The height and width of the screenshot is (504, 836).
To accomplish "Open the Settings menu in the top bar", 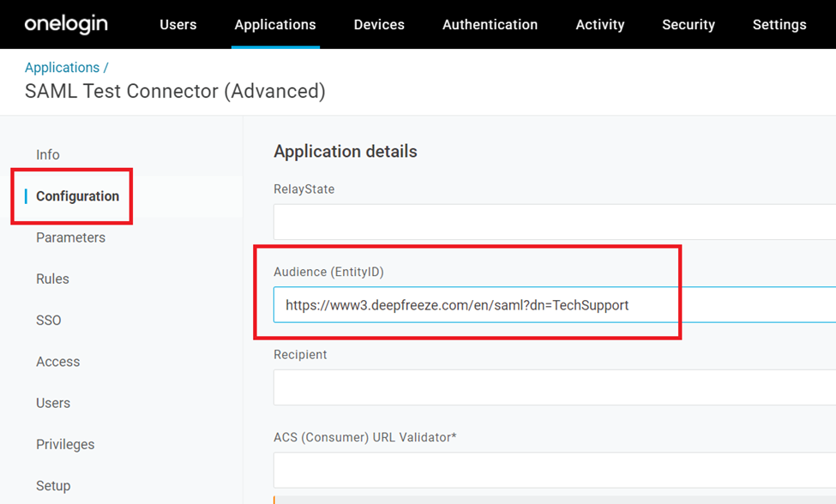I will click(779, 25).
